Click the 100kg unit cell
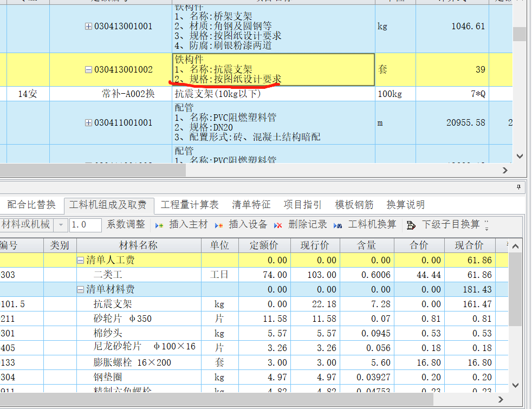Viewport: 532px width, 409px height. pyautogui.click(x=395, y=94)
